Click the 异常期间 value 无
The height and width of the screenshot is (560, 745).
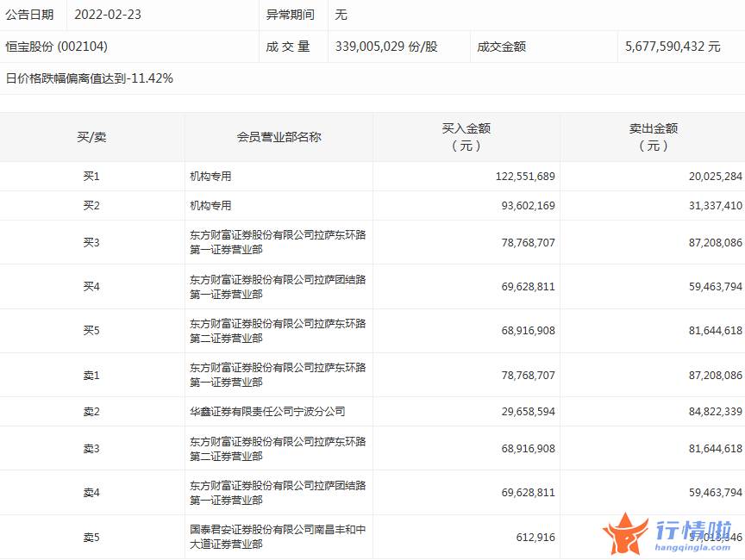coord(341,15)
